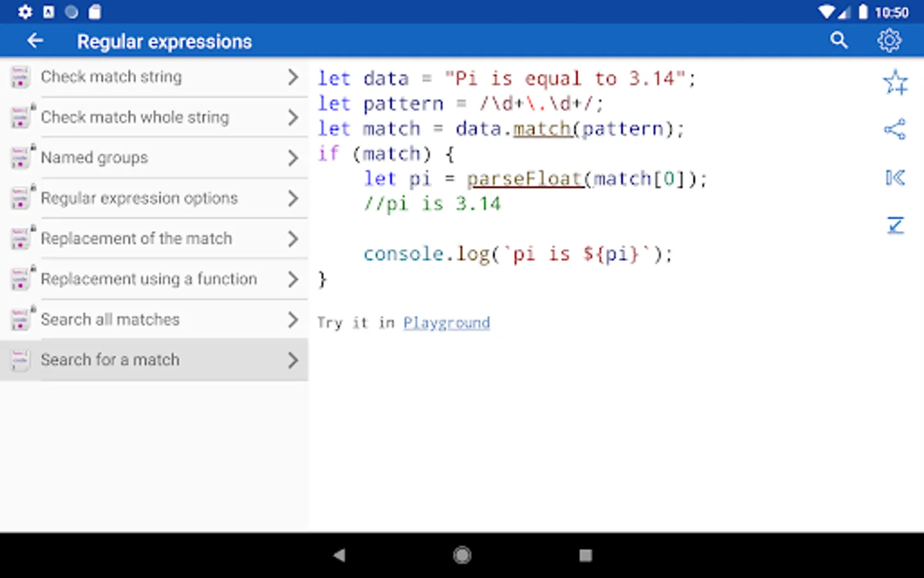Open Replacement of the match

[154, 239]
